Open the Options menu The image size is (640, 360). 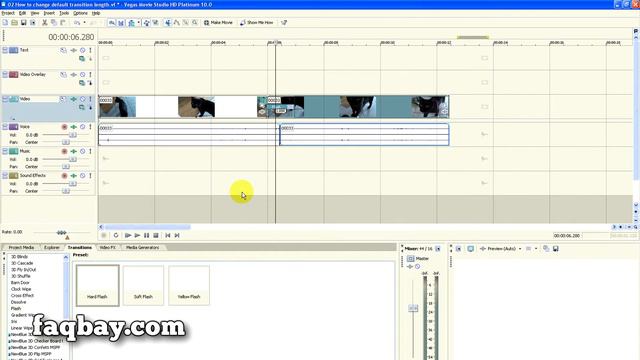click(x=80, y=13)
